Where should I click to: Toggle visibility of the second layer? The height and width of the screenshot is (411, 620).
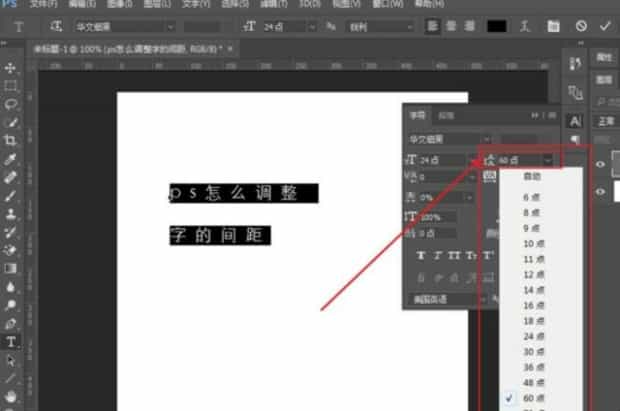point(601,191)
